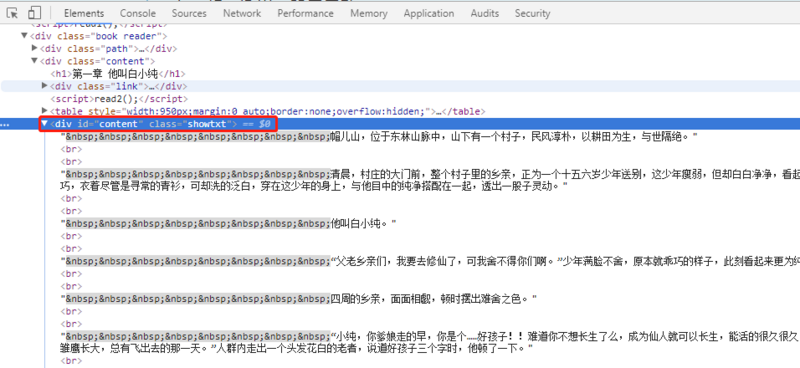
Task: Toggle the device toolbar icon
Action: coord(34,13)
